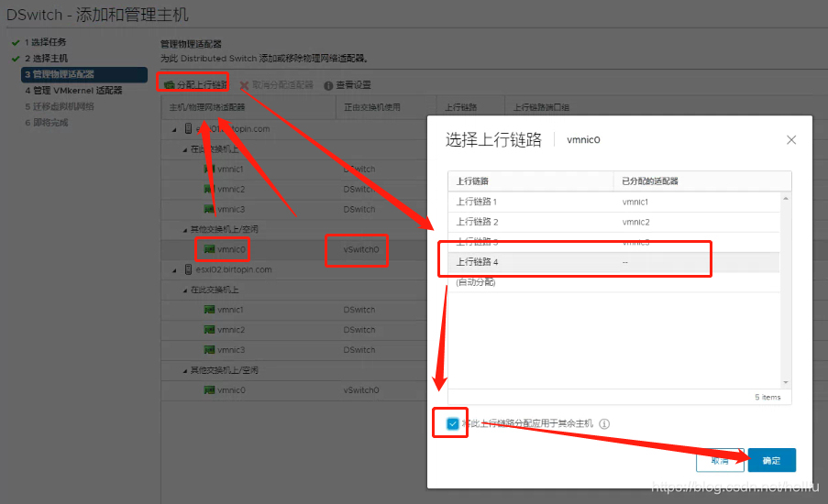Collapse '其他交换机上/空闲' group under esxi02
This screenshot has width=828, height=504.
point(185,371)
